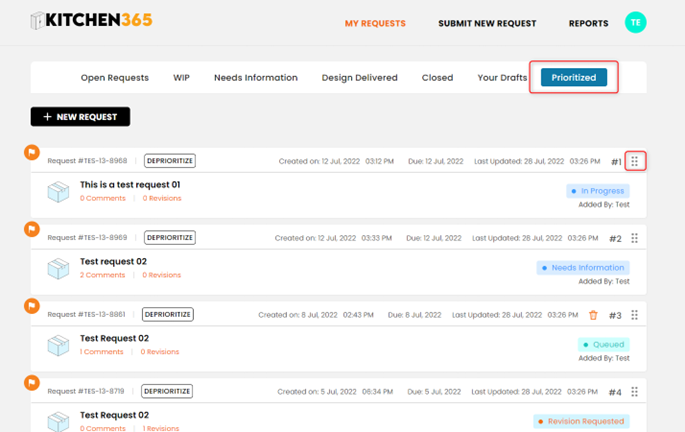
Task: Click flag icon for request #TES-13-8861
Action: (x=32, y=306)
